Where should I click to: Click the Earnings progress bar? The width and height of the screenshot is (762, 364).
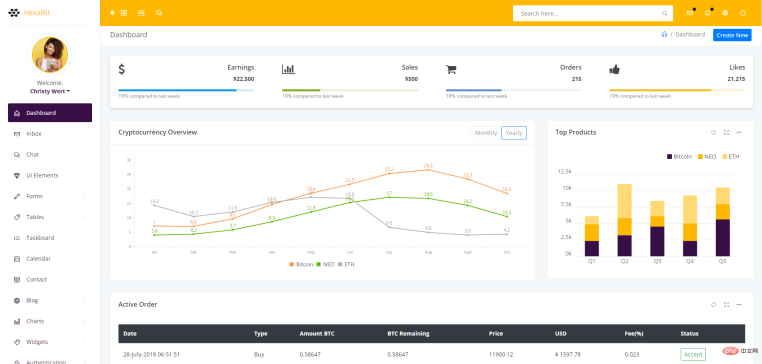point(186,90)
